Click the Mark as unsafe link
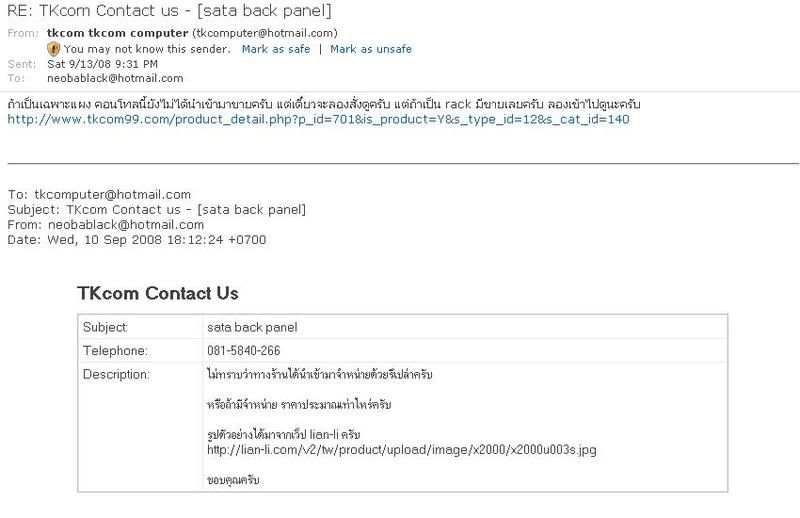 click(370, 49)
